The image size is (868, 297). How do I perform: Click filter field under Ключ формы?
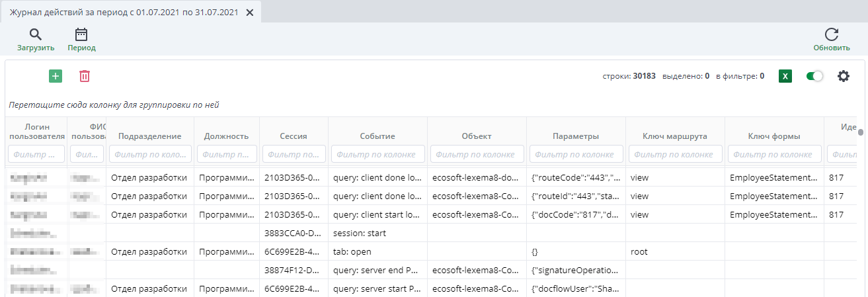click(x=774, y=154)
